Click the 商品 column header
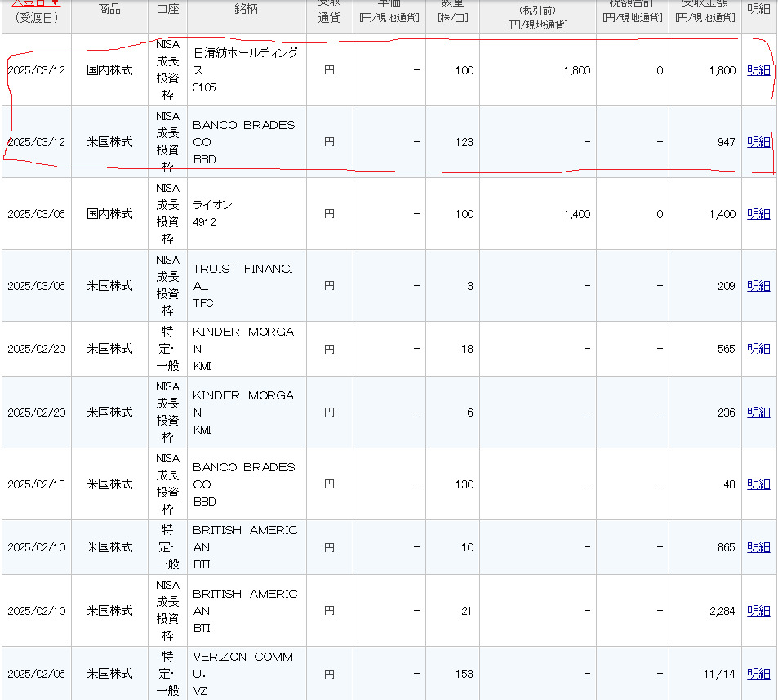The image size is (778, 700). pyautogui.click(x=109, y=9)
